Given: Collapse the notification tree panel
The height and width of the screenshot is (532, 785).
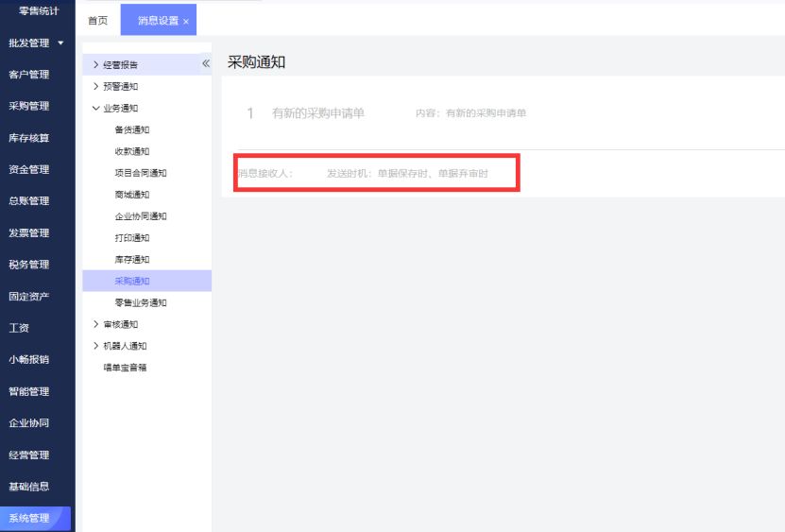Looking at the screenshot, I should pos(205,64).
